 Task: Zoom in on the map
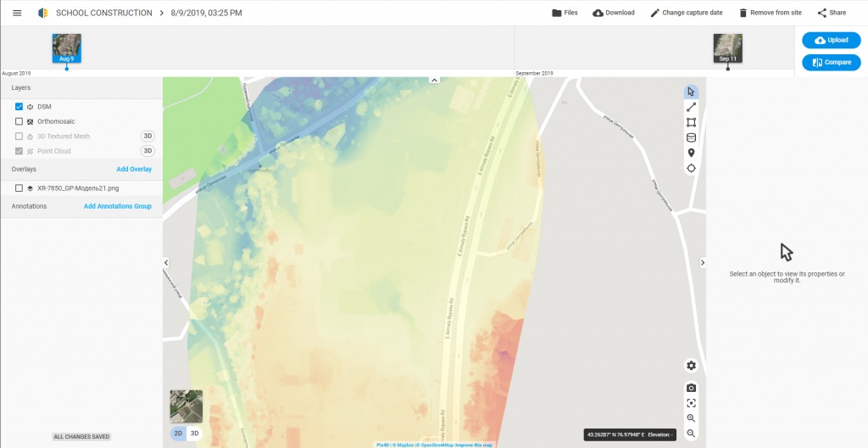tap(691, 418)
